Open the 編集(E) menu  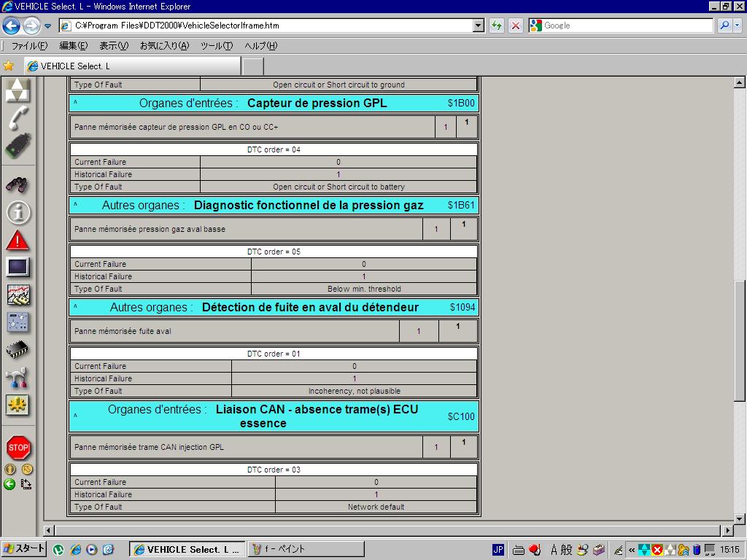click(x=74, y=46)
